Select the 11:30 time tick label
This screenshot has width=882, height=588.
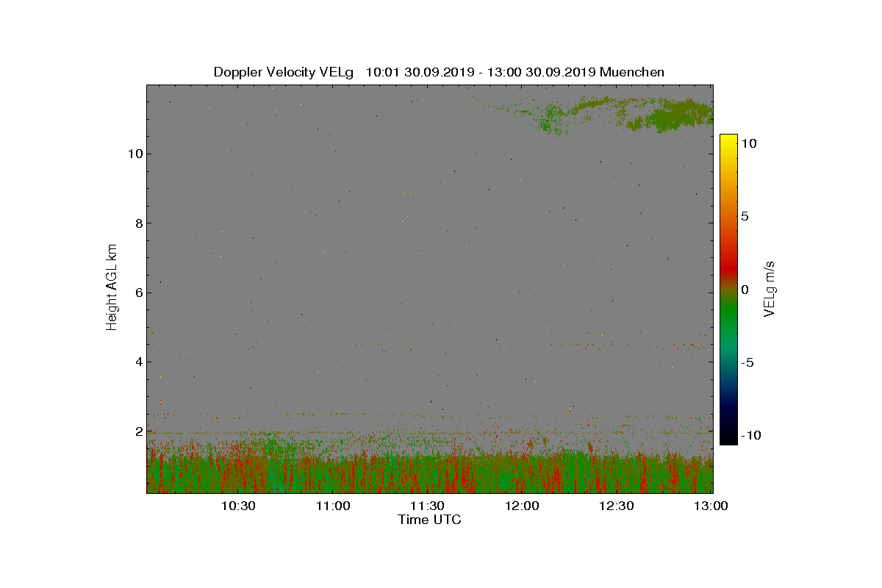tap(427, 506)
